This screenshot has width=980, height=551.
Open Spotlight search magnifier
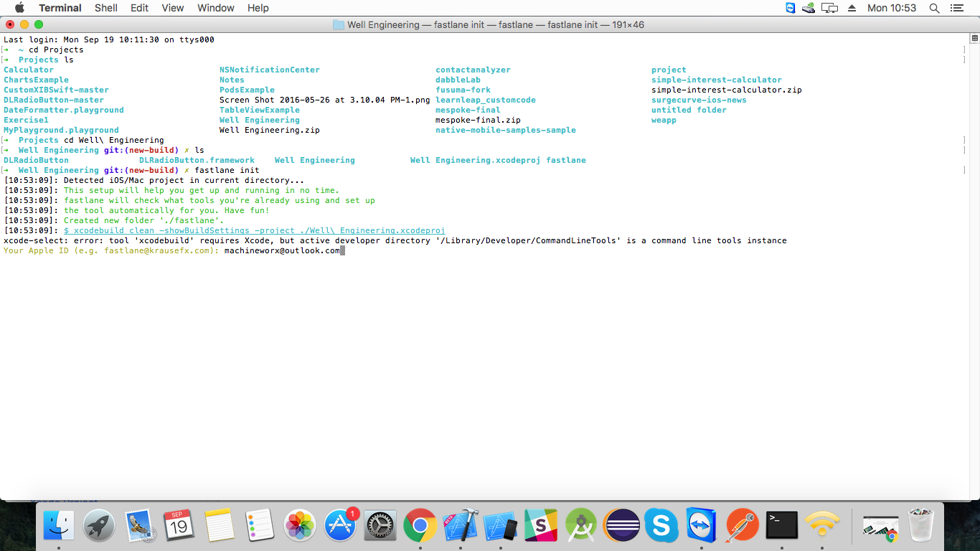pyautogui.click(x=935, y=8)
